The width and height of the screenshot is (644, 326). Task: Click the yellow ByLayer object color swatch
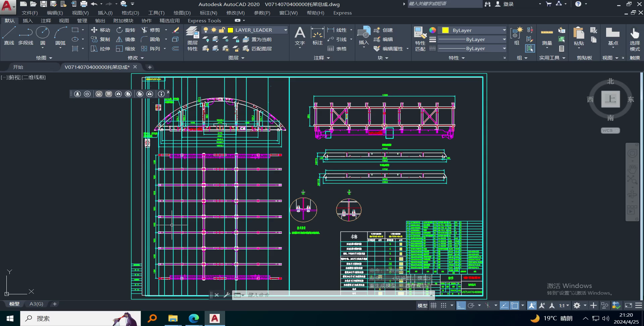(x=445, y=30)
